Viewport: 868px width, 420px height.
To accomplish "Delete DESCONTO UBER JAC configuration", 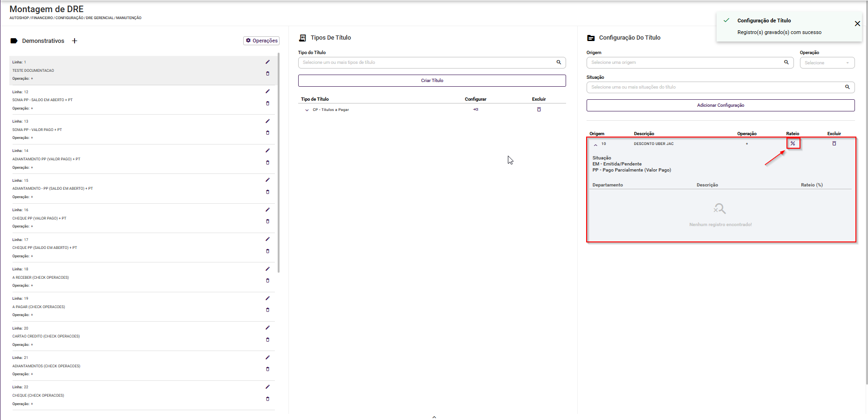I will pyautogui.click(x=834, y=144).
